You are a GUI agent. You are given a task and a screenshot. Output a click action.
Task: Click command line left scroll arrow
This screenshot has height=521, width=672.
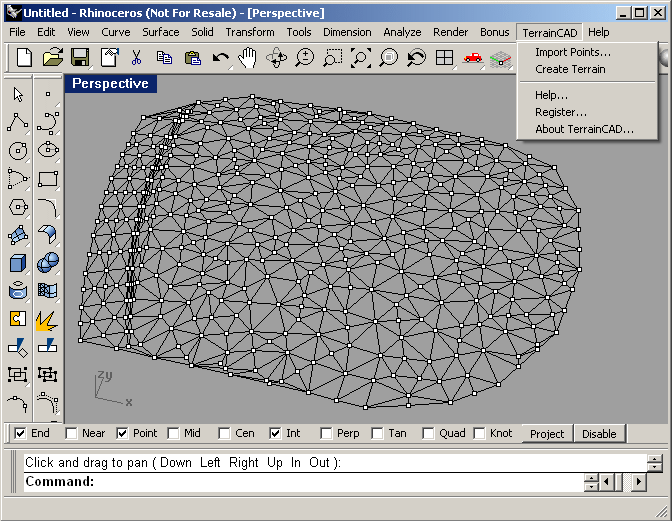click(606, 482)
